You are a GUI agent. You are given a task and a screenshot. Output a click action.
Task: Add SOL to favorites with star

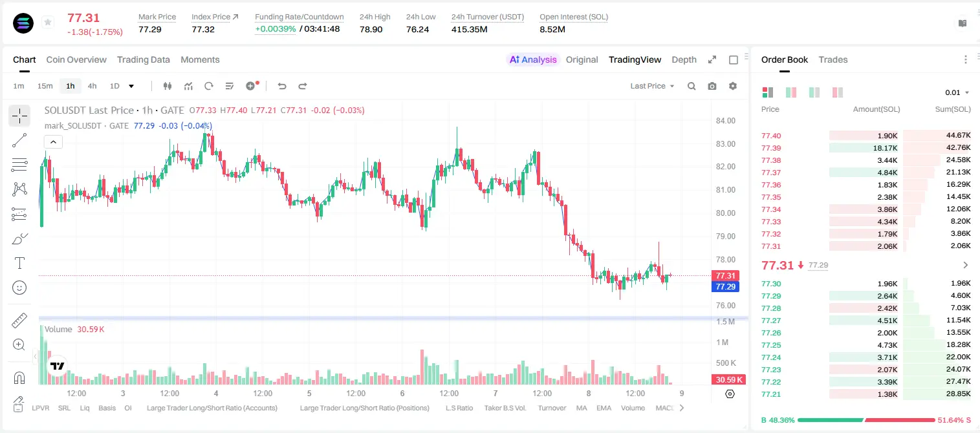click(48, 23)
